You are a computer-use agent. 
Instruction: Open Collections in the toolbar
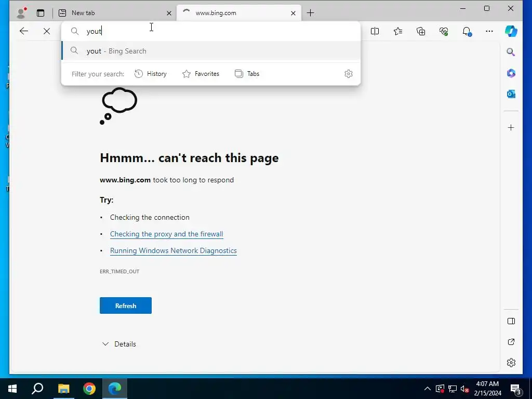421,31
